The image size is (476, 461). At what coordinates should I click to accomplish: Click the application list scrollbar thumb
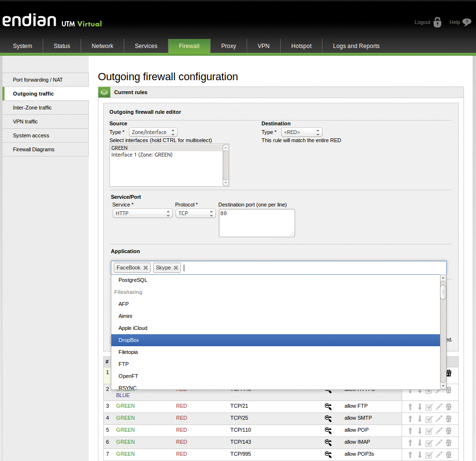pyautogui.click(x=443, y=292)
